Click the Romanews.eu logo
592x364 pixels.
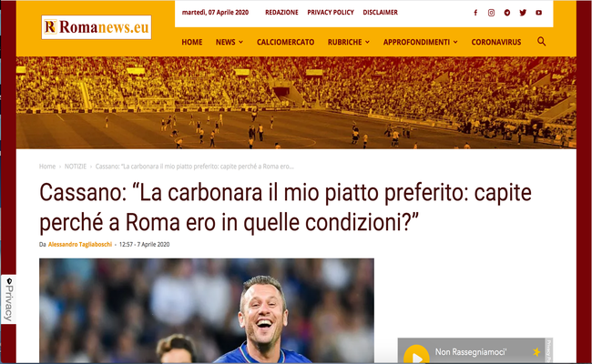97,27
